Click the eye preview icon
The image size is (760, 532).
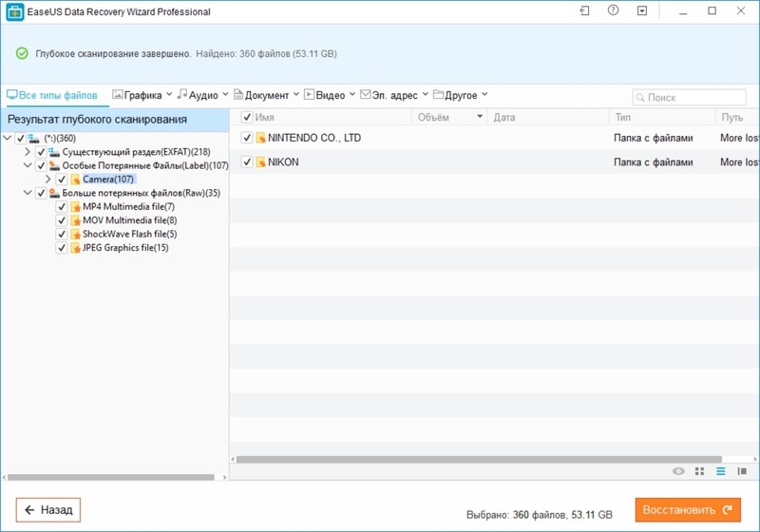pos(678,471)
